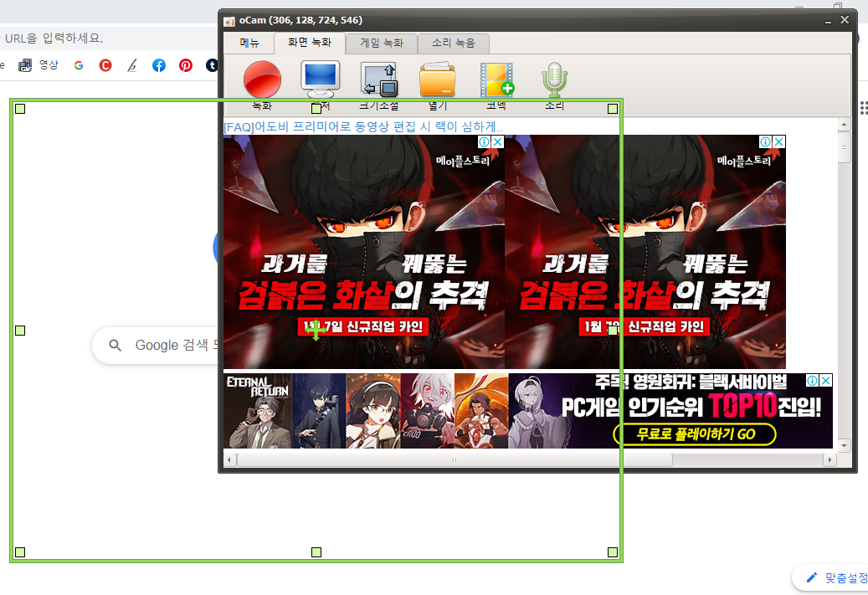Open the 영상 bookmark in Chrome

tap(39, 65)
